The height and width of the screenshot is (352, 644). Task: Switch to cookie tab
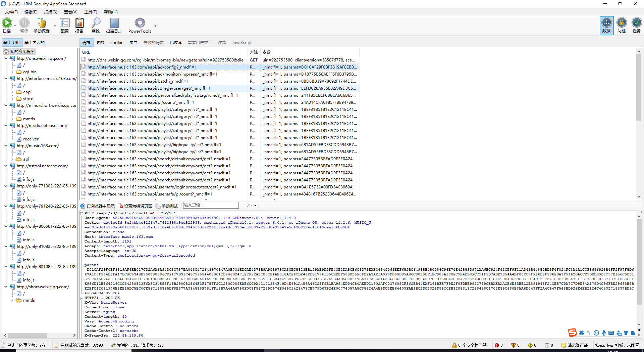(x=117, y=43)
